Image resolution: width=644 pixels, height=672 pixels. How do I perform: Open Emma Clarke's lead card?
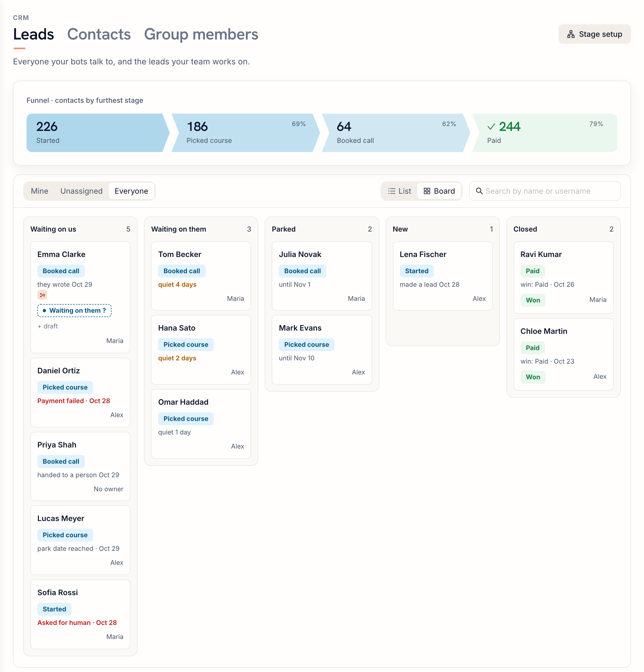click(x=80, y=297)
